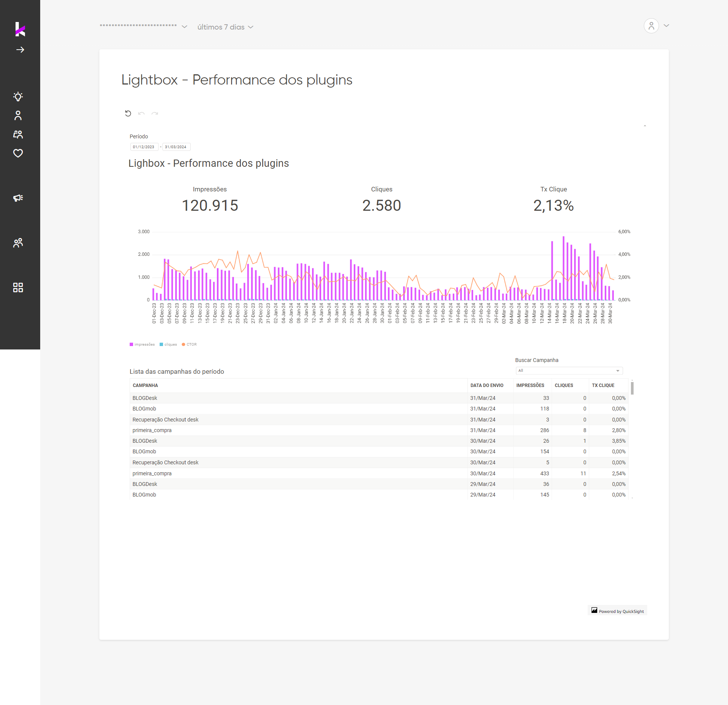The height and width of the screenshot is (705, 728).
Task: Toggle CTOR series in chart legend
Action: (x=189, y=345)
